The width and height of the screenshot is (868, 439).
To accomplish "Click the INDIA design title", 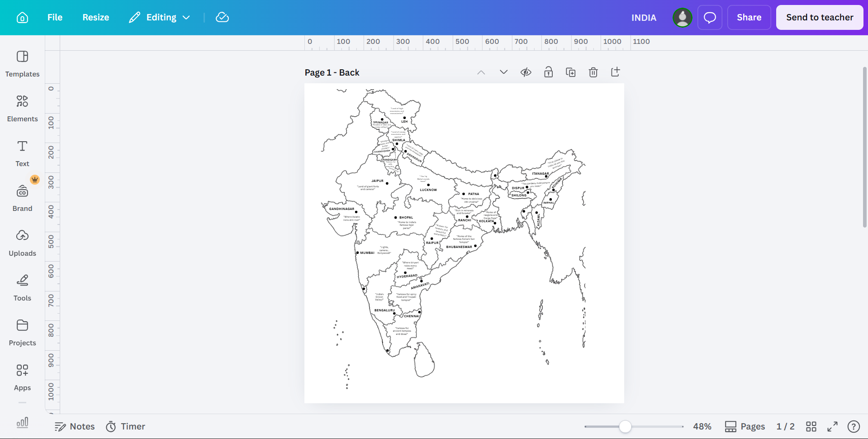I will pyautogui.click(x=644, y=18).
